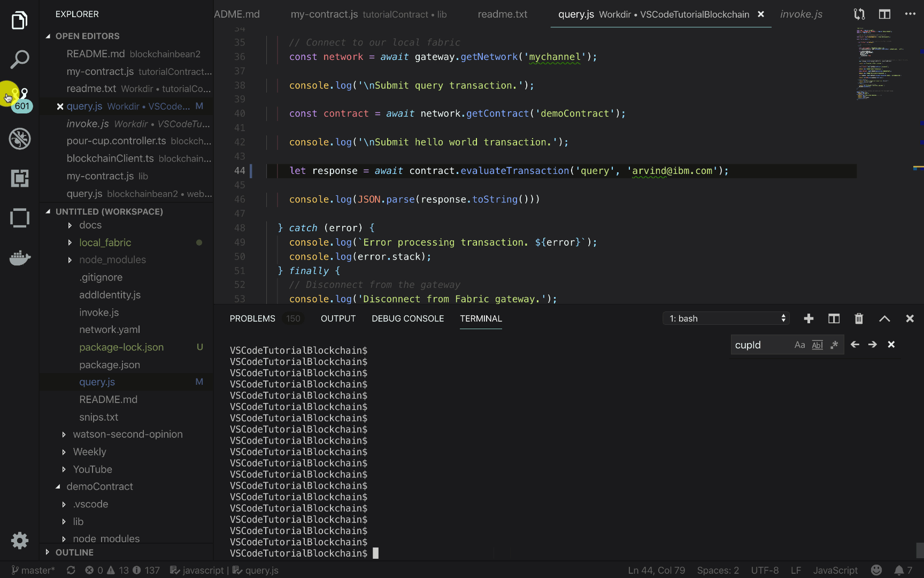The width and height of the screenshot is (924, 578).
Task: Close the terminal panel
Action: point(910,318)
